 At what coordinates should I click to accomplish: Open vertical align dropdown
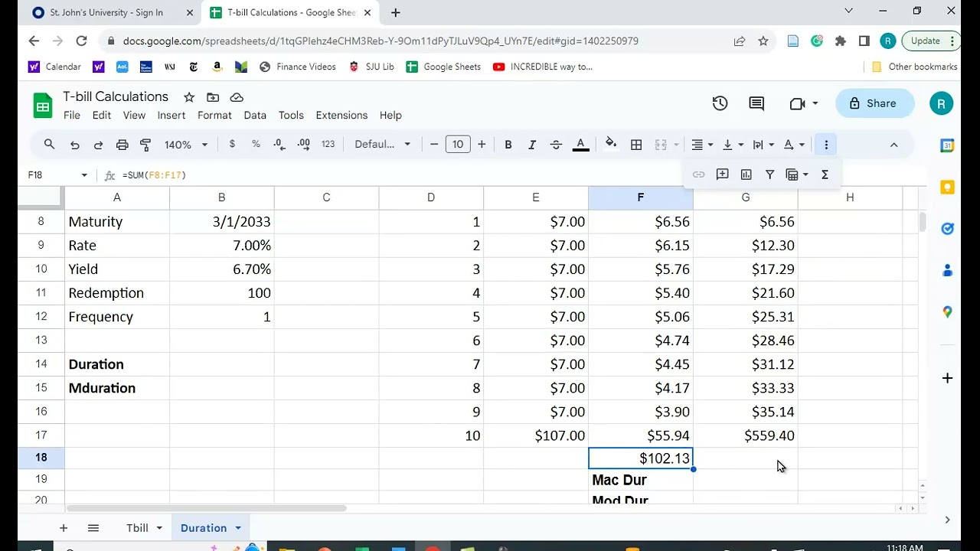point(733,145)
